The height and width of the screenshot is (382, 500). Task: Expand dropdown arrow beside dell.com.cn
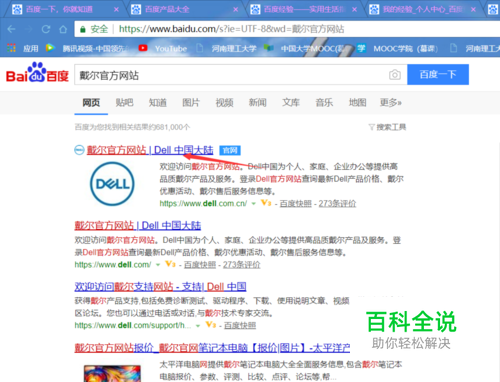pyautogui.click(x=254, y=204)
